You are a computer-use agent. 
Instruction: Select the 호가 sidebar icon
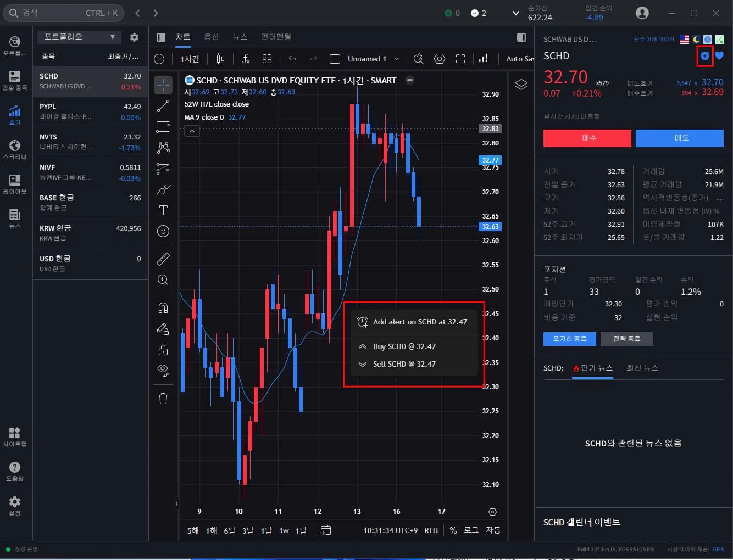coord(15,115)
